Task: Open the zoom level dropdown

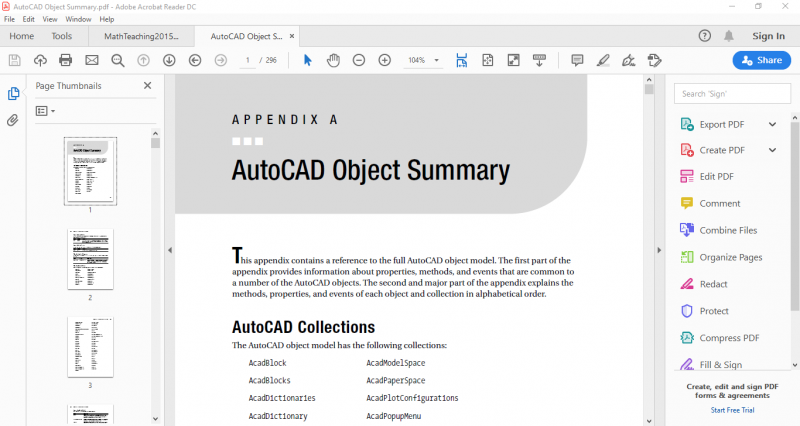Action: tap(436, 60)
